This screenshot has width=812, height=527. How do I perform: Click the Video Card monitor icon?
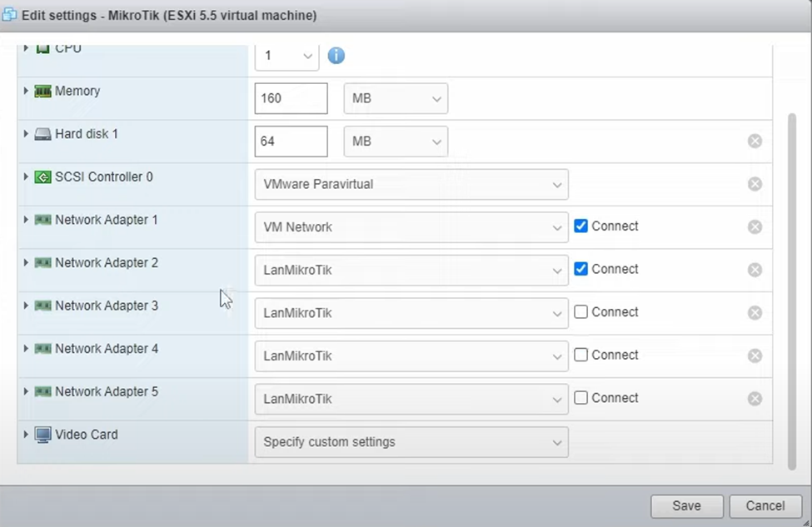click(x=42, y=435)
